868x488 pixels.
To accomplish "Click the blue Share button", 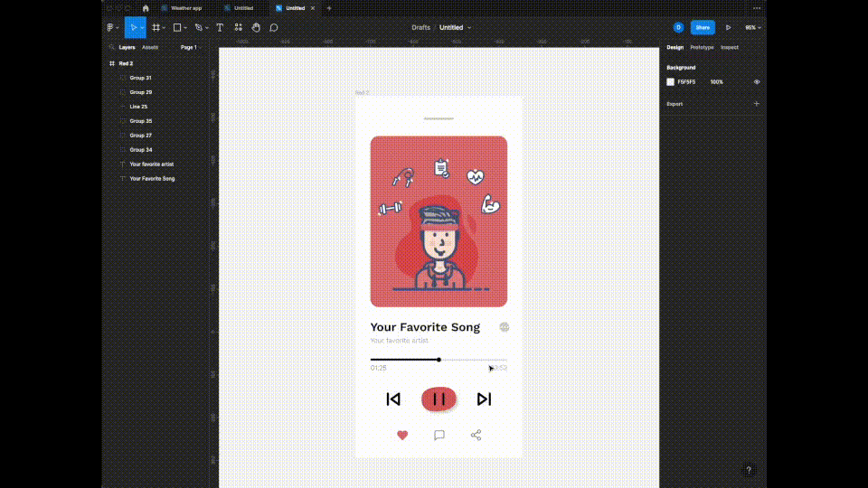I will (703, 27).
